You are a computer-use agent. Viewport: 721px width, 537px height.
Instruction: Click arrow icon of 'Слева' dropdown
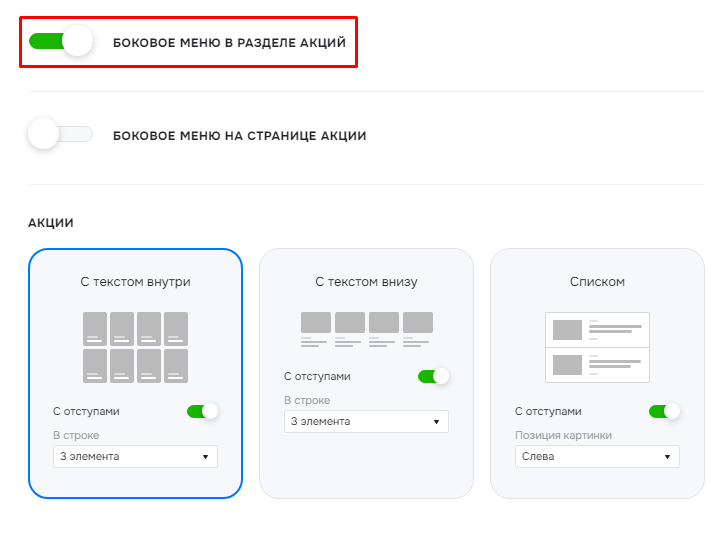[x=667, y=457]
